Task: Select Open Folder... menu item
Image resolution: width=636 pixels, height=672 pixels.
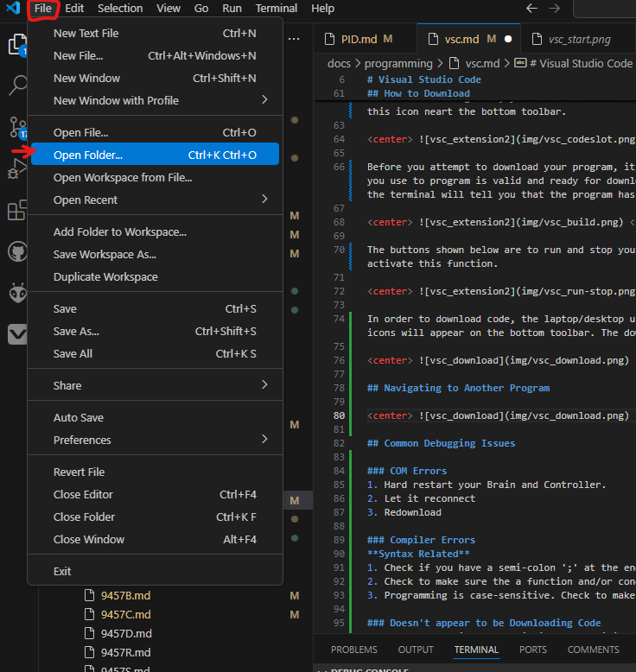Action: click(155, 155)
